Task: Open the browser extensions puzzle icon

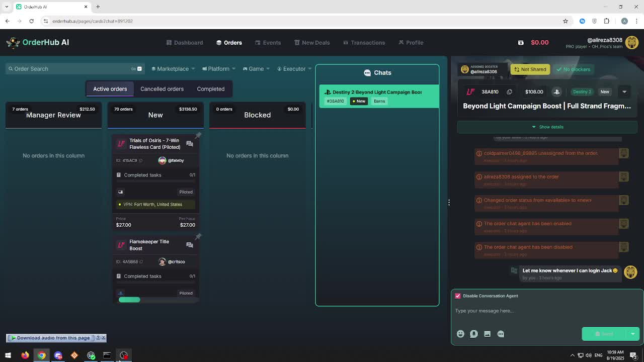Action: (607, 21)
